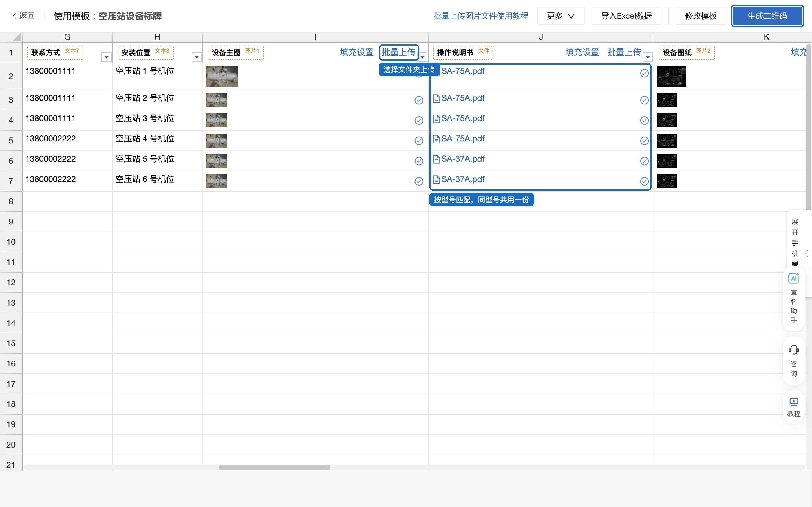Open the 联系方式 column filter dropdown
The image size is (812, 507).
tap(106, 57)
